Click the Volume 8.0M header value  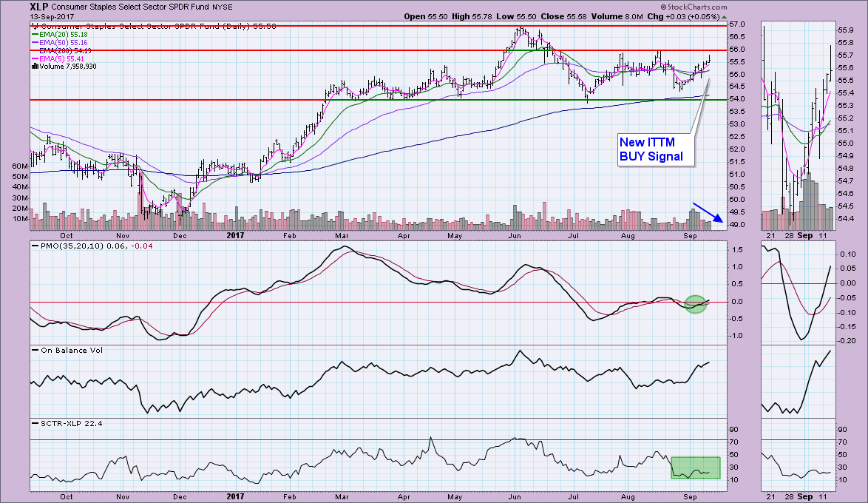coord(617,16)
